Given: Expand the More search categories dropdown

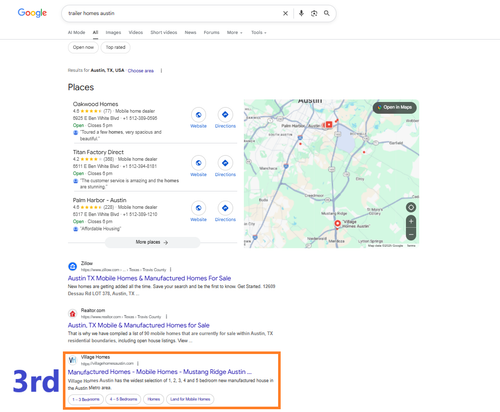Looking at the screenshot, I should click(x=235, y=32).
